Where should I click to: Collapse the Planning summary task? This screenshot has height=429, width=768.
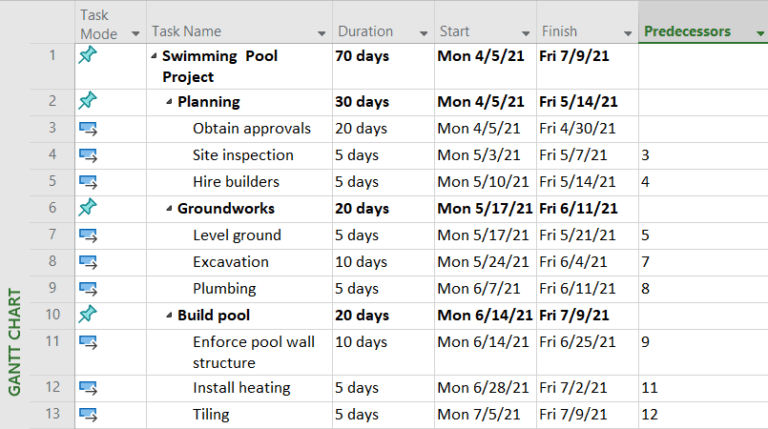click(x=169, y=102)
